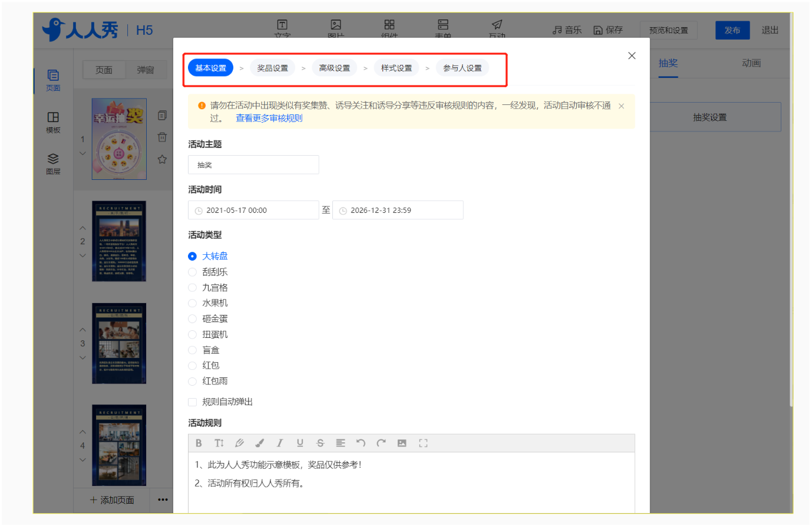Open the font size tool in rules editor

click(x=219, y=443)
